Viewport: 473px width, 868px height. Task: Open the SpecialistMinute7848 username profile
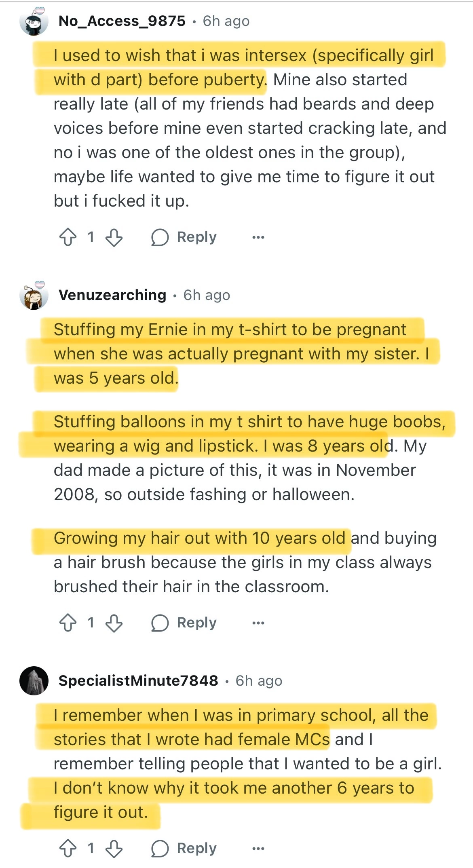(138, 681)
